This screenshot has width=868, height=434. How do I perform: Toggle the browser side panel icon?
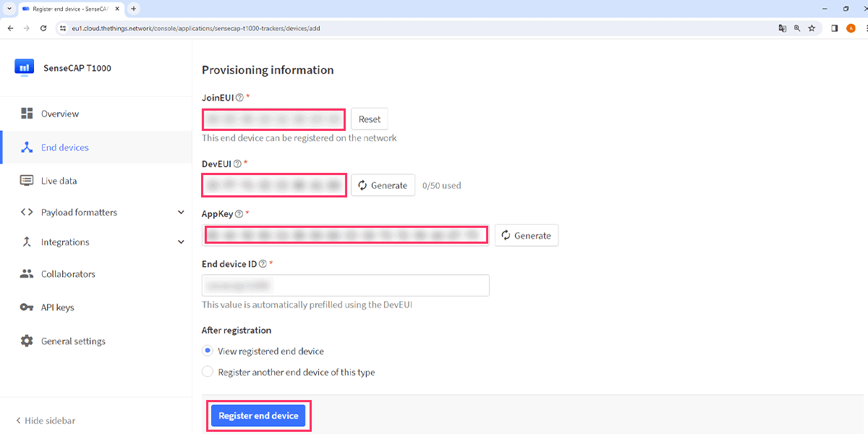834,28
